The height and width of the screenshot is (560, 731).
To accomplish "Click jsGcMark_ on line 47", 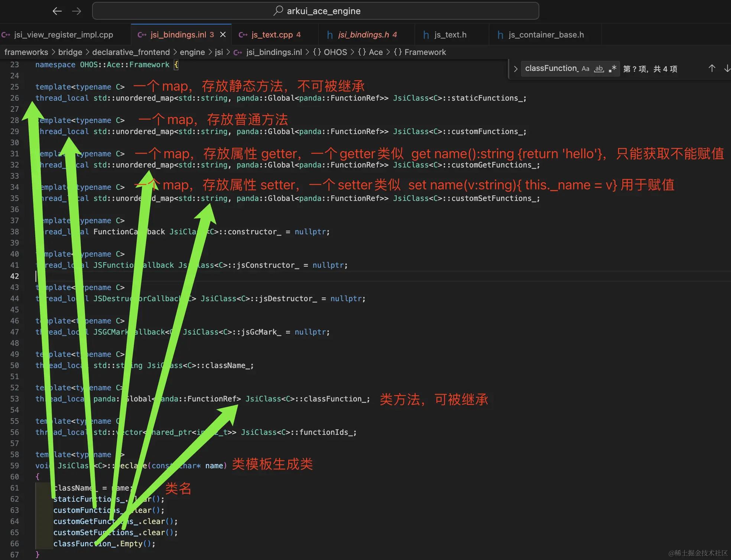I will pyautogui.click(x=261, y=332).
